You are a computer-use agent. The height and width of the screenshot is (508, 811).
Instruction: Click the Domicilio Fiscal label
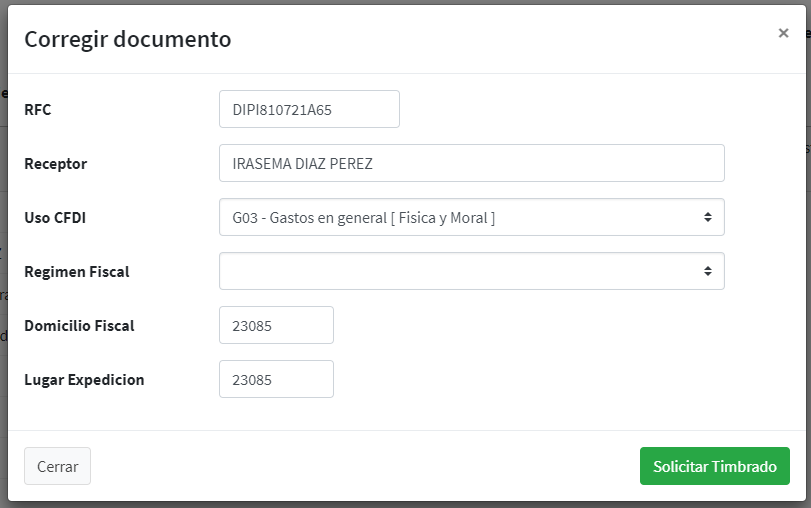[79, 326]
